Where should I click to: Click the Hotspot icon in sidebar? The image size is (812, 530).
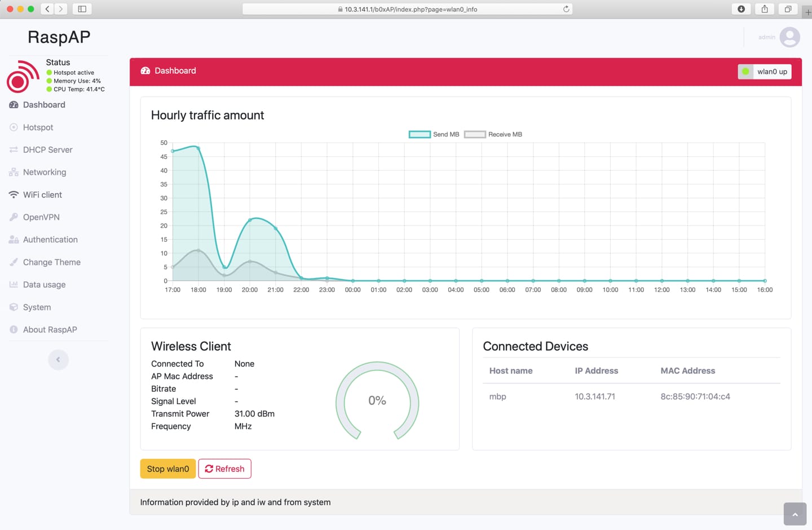[x=14, y=127]
